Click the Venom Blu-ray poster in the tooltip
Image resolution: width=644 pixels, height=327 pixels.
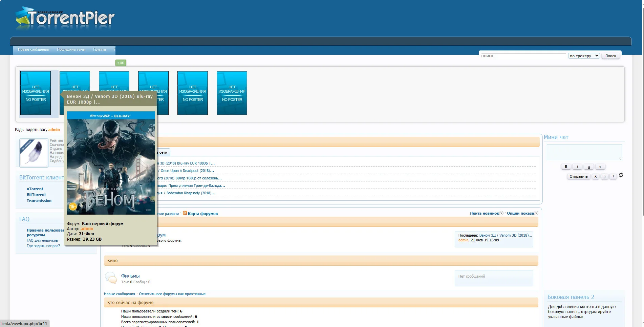click(x=111, y=163)
